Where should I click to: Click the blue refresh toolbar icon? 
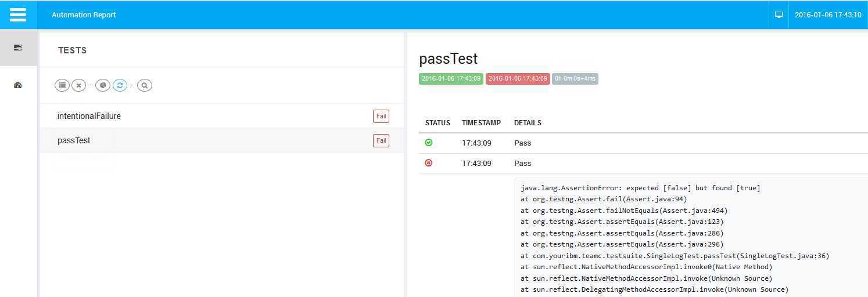(x=120, y=85)
